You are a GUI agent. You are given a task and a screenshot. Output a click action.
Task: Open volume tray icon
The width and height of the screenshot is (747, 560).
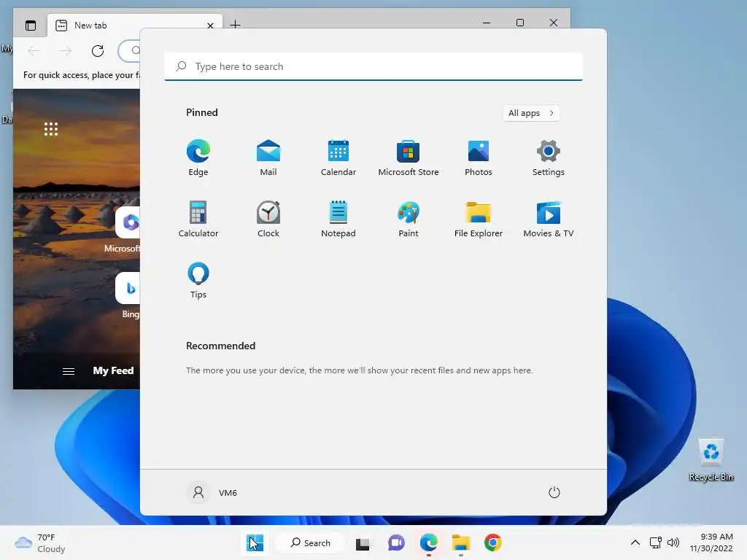coord(673,542)
